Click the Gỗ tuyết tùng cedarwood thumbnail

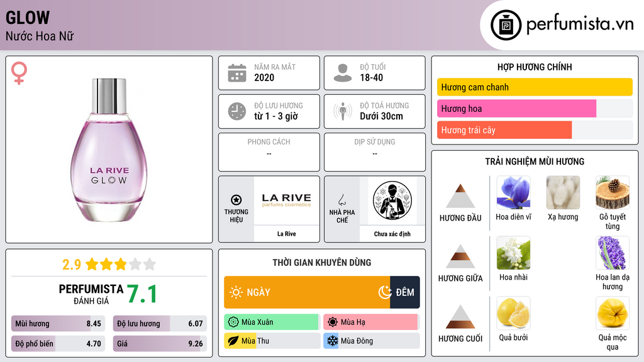pyautogui.click(x=613, y=193)
